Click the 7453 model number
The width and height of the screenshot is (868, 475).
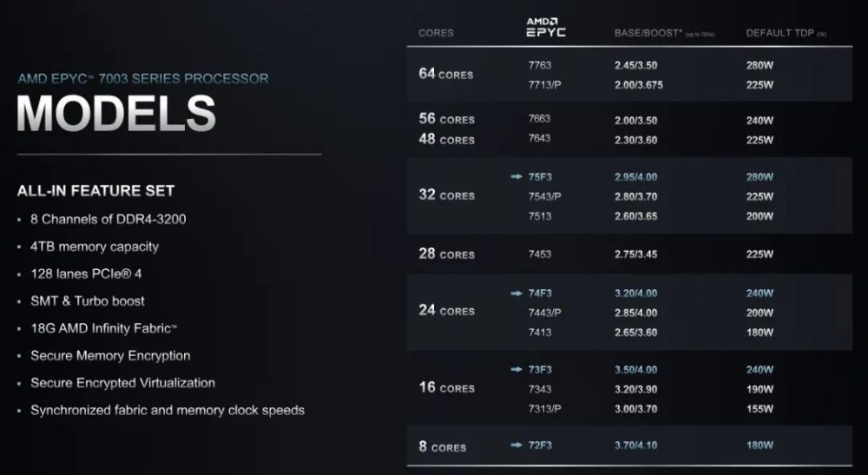tap(540, 254)
